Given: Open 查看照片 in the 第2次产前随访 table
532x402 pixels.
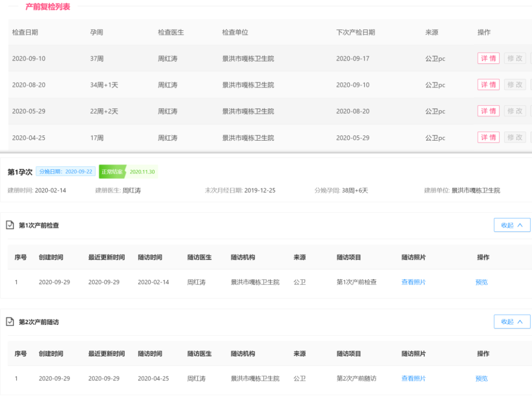Looking at the screenshot, I should [x=413, y=378].
